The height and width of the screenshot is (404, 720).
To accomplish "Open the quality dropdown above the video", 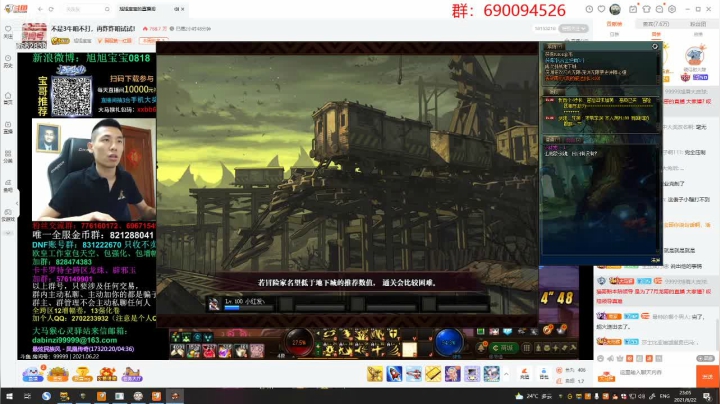I will coord(574,28).
